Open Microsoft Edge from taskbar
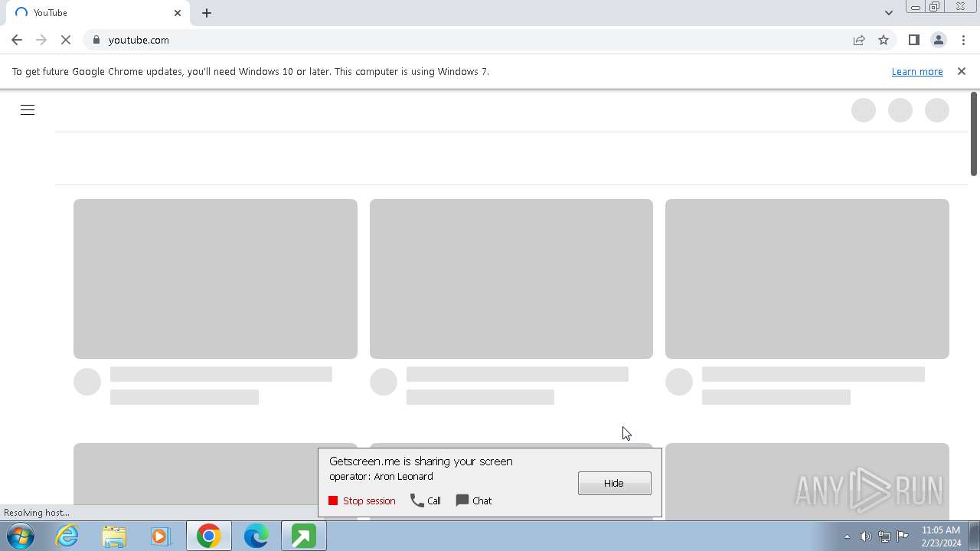This screenshot has height=551, width=980. point(256,536)
